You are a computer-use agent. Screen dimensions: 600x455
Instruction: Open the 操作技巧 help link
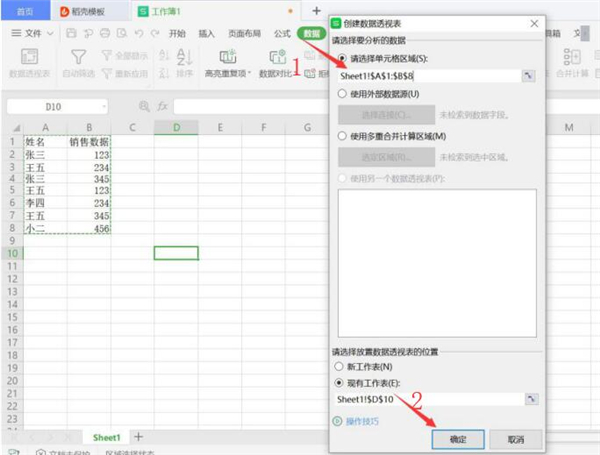(x=362, y=422)
